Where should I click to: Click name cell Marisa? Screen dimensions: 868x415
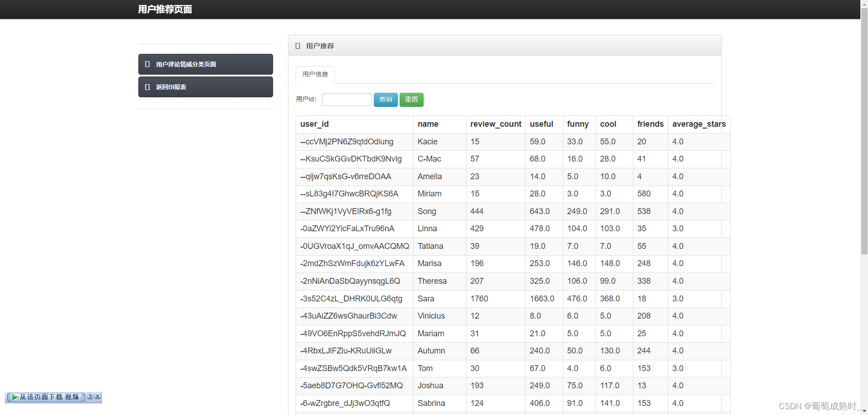(x=429, y=263)
